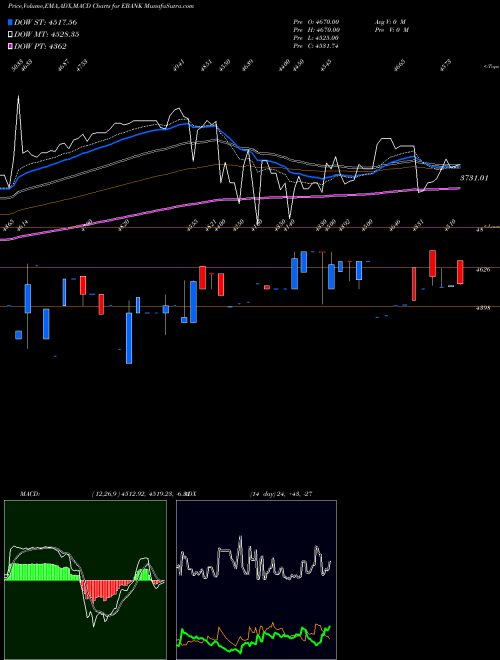The height and width of the screenshot is (660, 500).
Task: Click the magenta DOW PT legend swatch
Action: (10, 46)
